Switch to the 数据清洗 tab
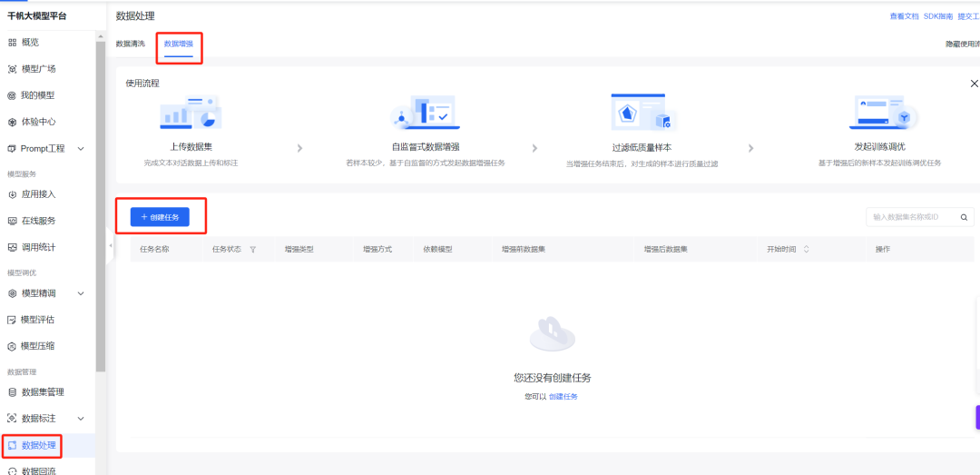980x475 pixels. [130, 44]
